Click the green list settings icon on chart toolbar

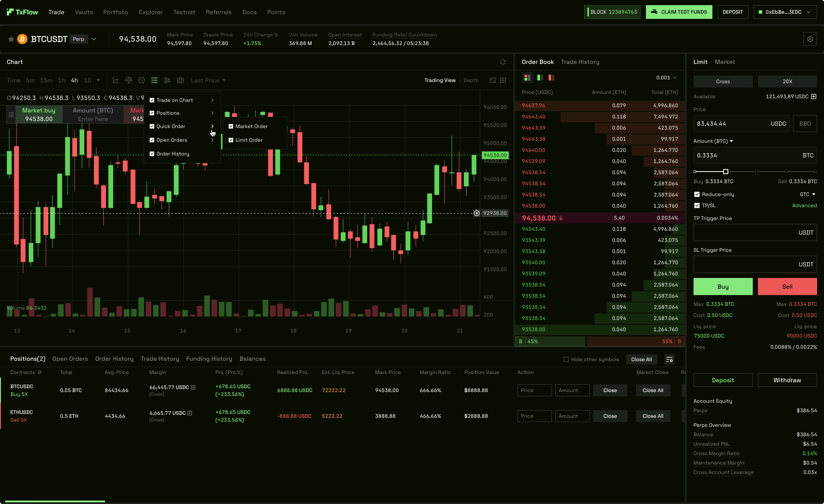coord(154,80)
